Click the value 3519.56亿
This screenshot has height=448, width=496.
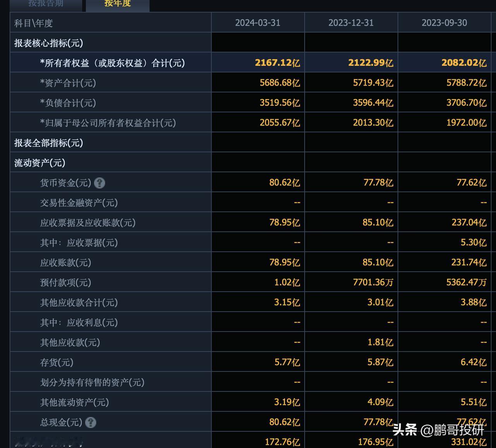point(280,103)
